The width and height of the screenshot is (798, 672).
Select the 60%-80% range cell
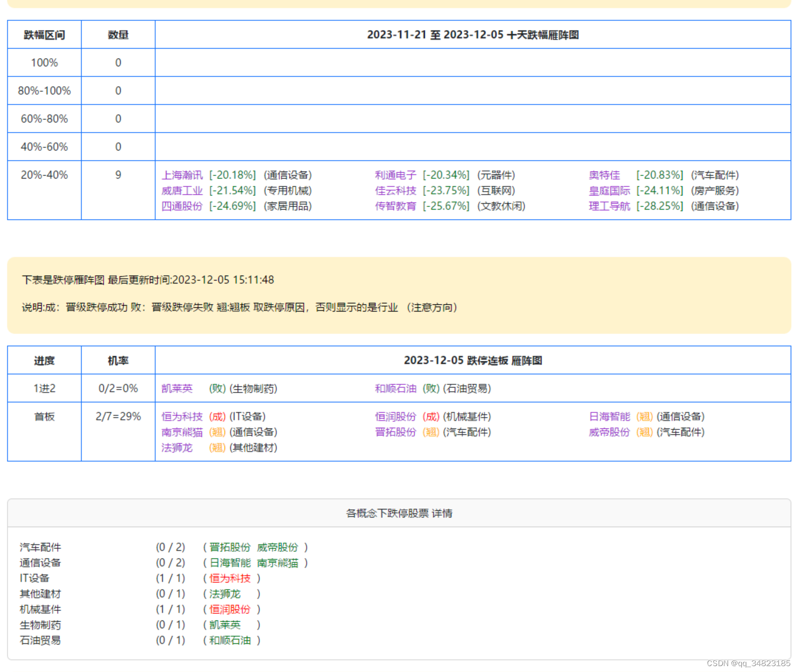coord(44,119)
